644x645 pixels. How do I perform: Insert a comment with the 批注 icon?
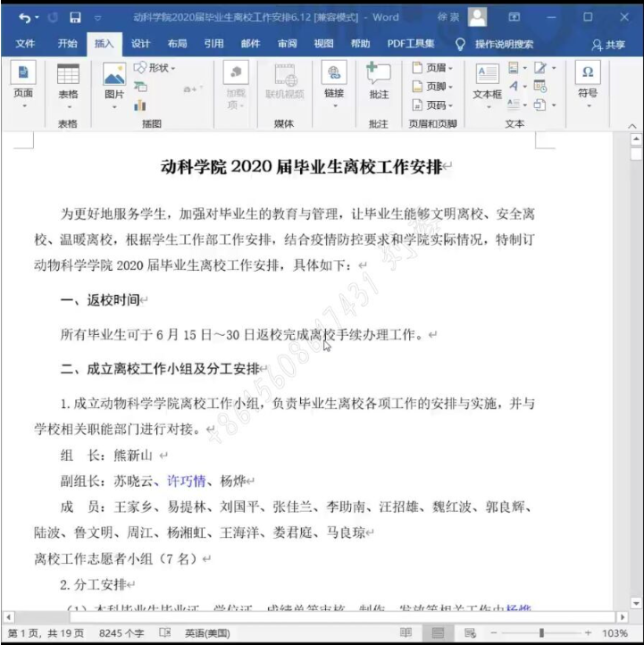(x=379, y=81)
